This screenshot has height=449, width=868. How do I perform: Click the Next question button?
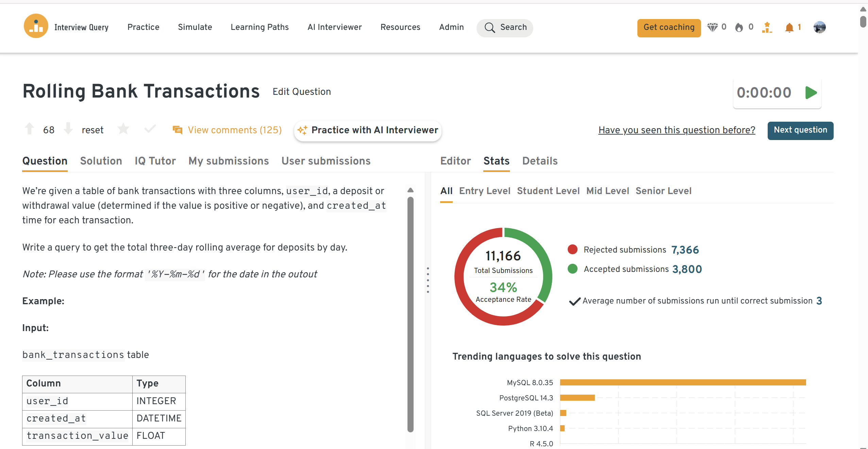[x=800, y=130]
